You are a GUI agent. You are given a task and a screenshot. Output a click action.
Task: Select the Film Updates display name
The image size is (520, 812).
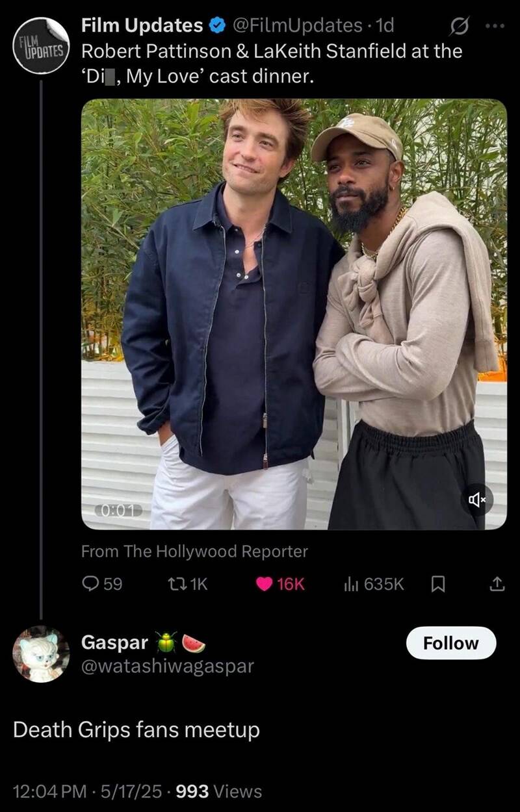coord(142,26)
